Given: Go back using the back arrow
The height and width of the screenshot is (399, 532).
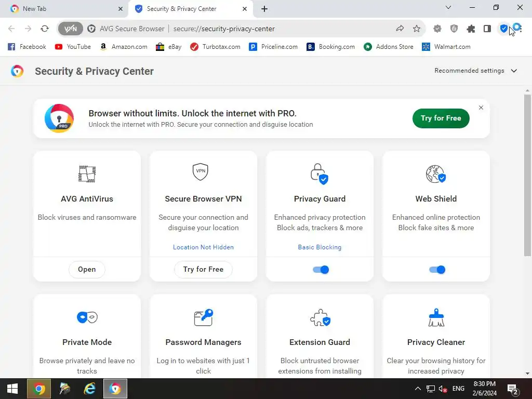Looking at the screenshot, I should click(11, 29).
